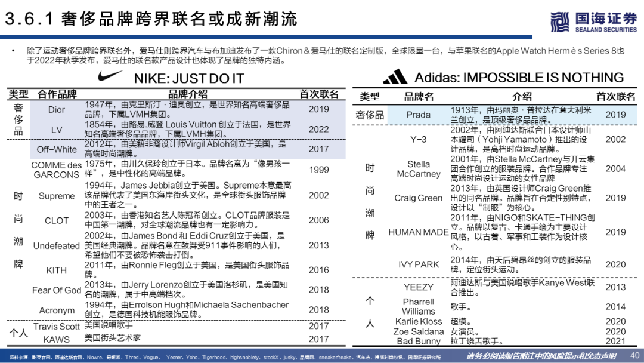Click the Acronym brand cell
Viewport: 644px width, 363px height.
coord(57,310)
